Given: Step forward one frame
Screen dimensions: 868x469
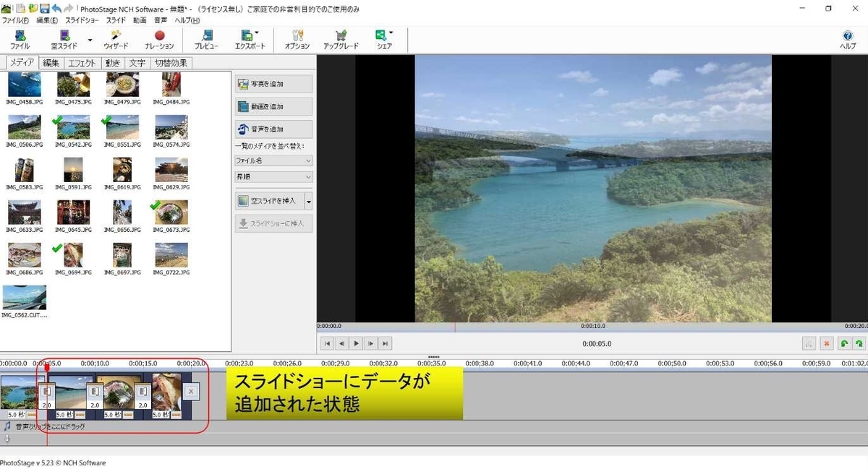Looking at the screenshot, I should (370, 344).
